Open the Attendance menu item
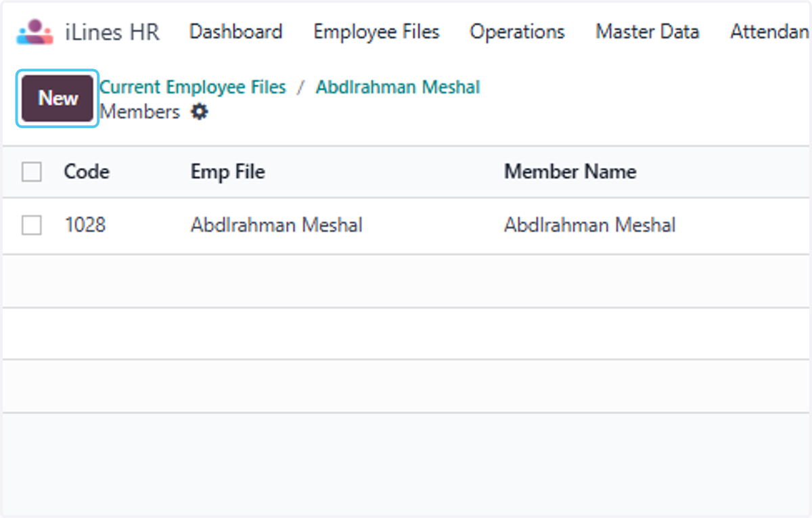This screenshot has width=812, height=518. point(770,32)
